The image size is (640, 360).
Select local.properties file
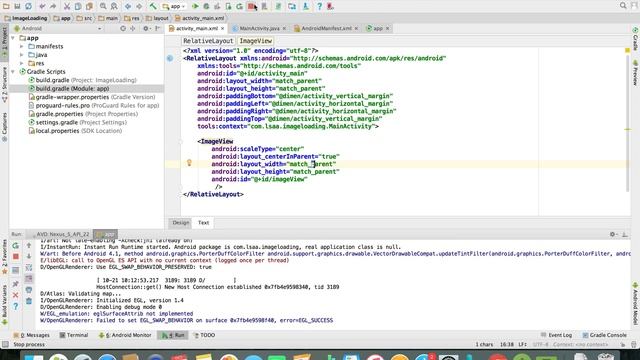click(x=75, y=131)
